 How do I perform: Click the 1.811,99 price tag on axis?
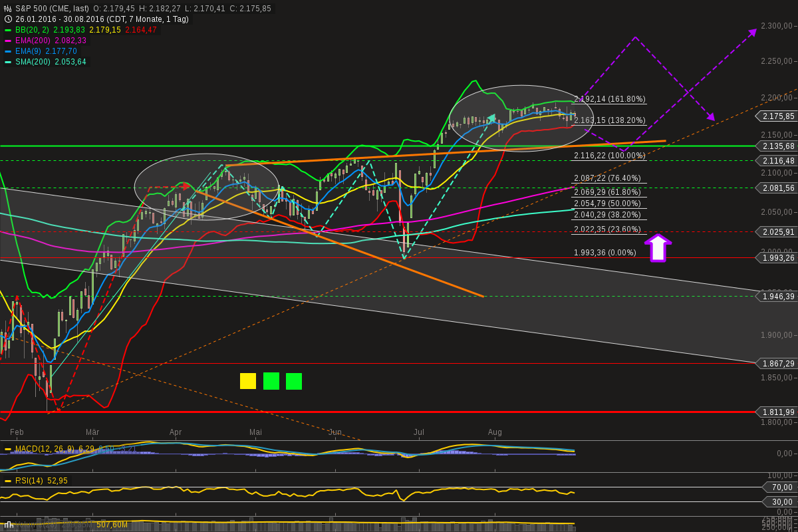pyautogui.click(x=777, y=412)
